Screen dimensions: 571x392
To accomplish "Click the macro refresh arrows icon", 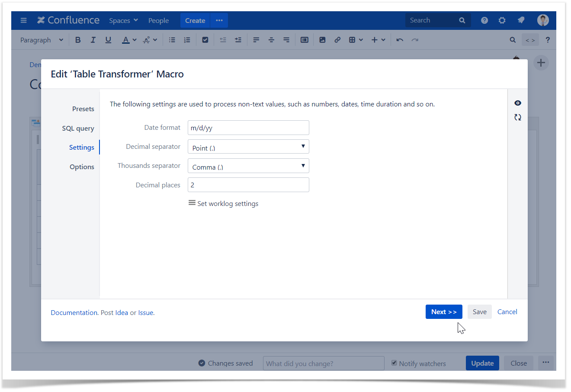I will 518,117.
